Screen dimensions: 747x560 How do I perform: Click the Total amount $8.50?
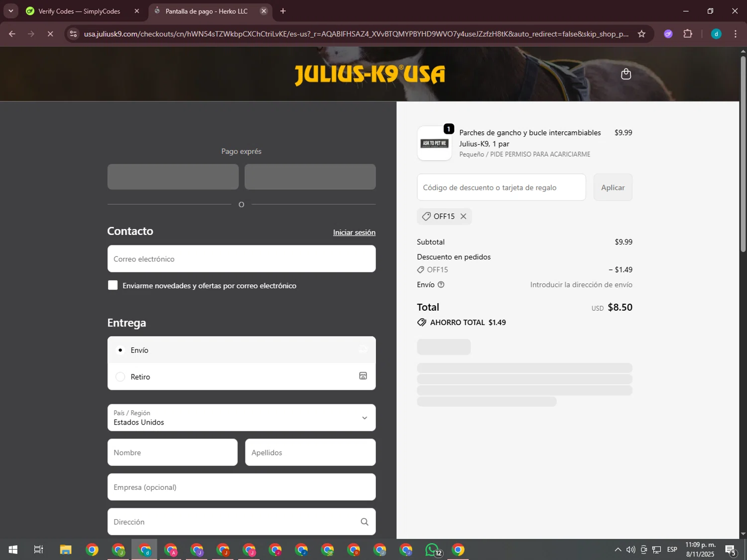click(620, 307)
